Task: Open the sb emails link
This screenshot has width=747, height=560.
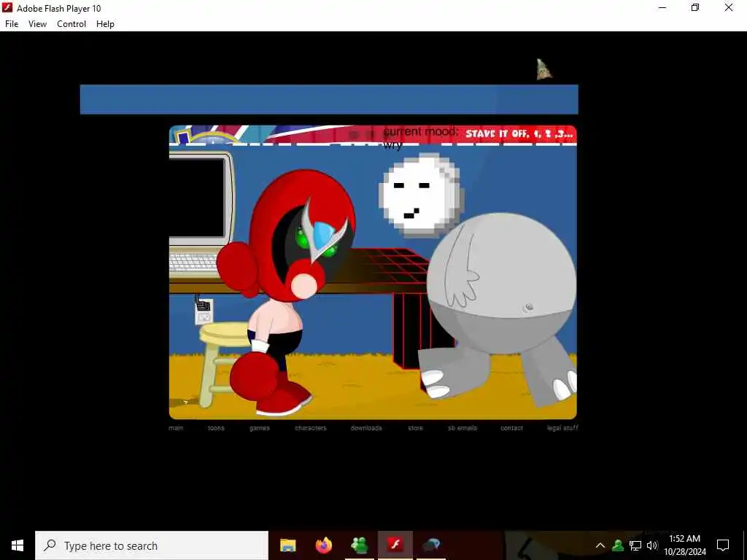Action: tap(462, 427)
